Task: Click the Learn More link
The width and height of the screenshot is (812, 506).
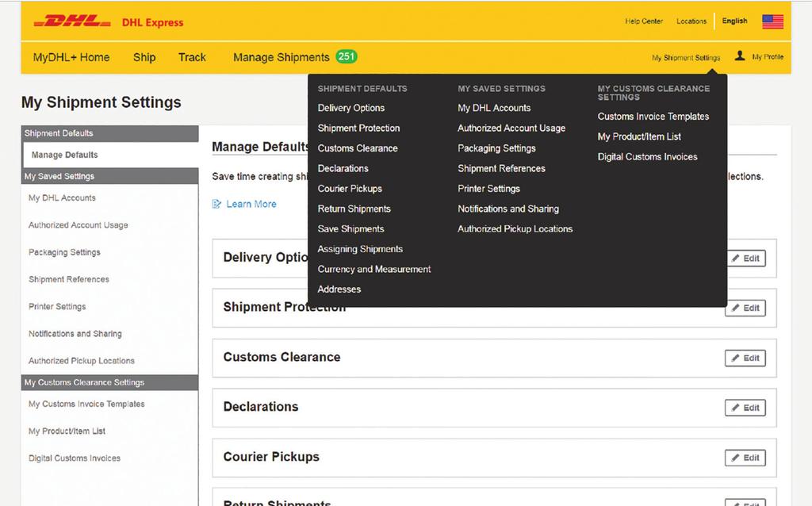Action: pyautogui.click(x=251, y=204)
